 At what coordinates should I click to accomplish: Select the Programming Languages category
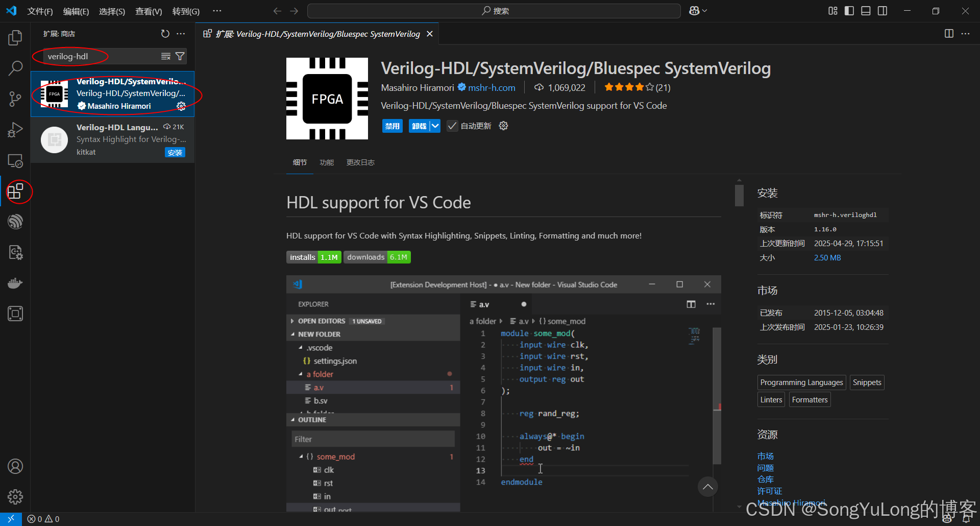click(x=801, y=382)
